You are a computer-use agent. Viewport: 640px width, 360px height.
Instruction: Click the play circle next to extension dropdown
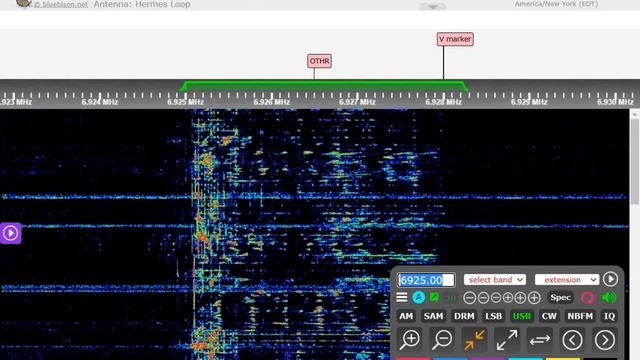(x=610, y=279)
